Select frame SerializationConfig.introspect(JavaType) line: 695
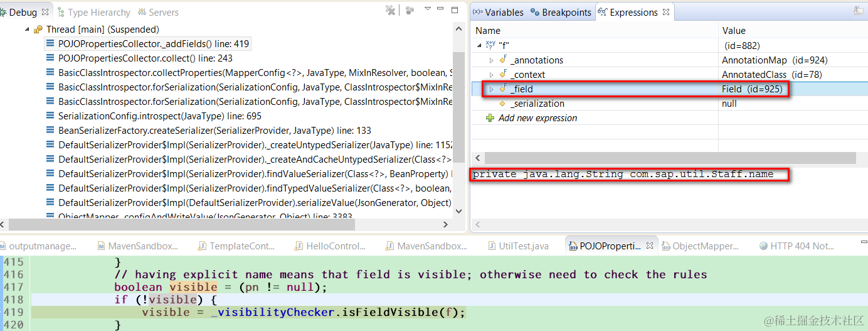Viewport: 868px width, 331px height. [x=160, y=116]
